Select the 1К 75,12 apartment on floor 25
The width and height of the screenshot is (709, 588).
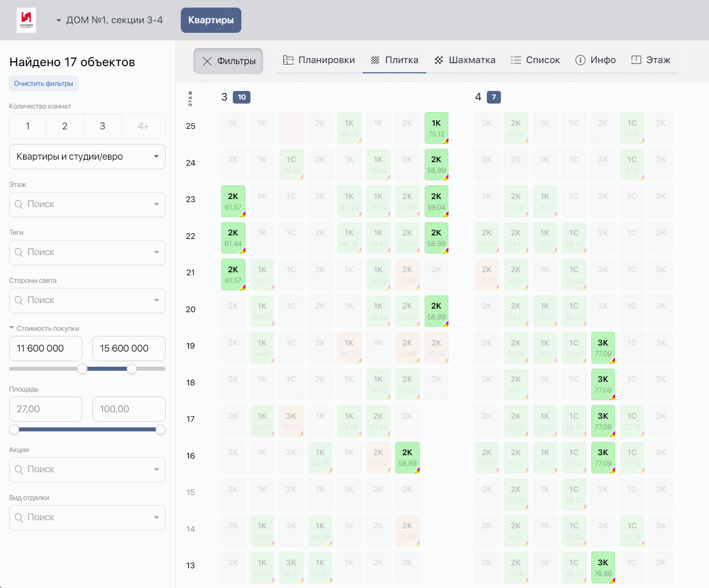pos(436,128)
